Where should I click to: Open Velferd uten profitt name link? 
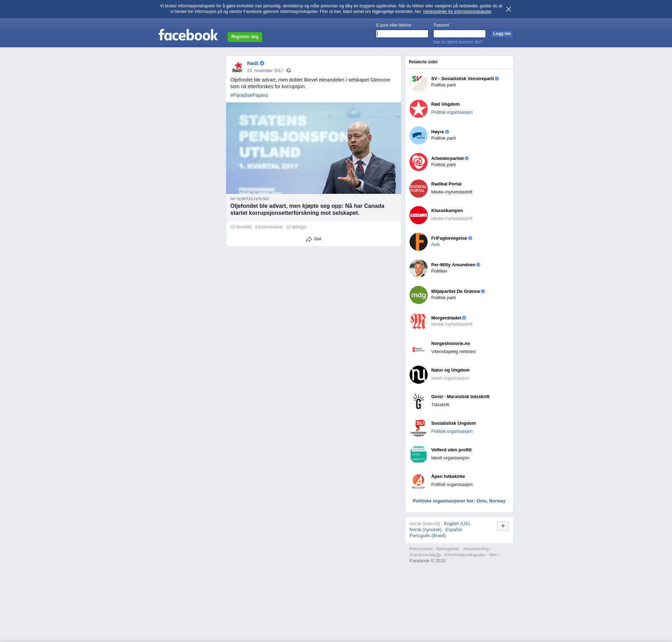coord(451,450)
